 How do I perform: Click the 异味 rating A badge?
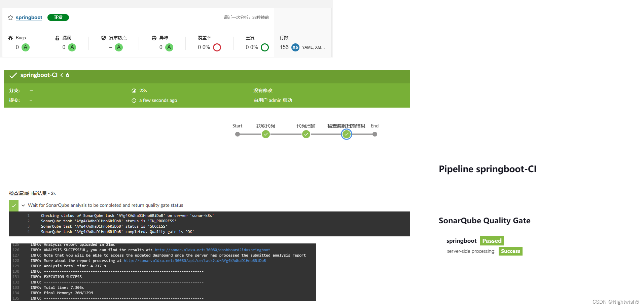[x=169, y=47]
